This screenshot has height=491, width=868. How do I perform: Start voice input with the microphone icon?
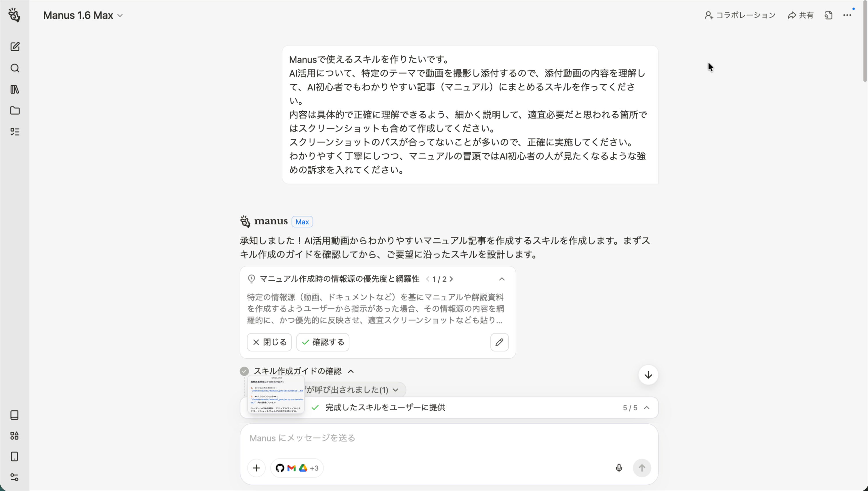618,468
